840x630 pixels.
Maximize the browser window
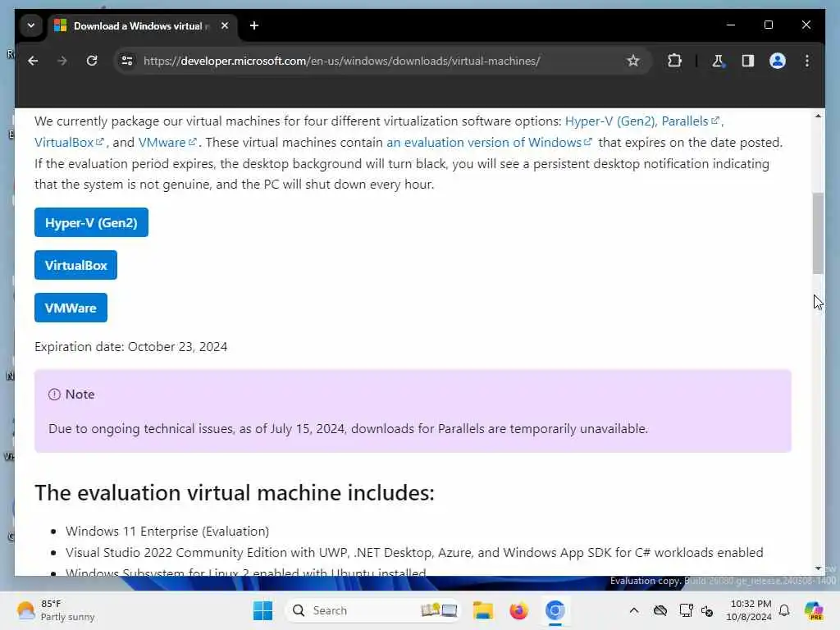coord(768,25)
